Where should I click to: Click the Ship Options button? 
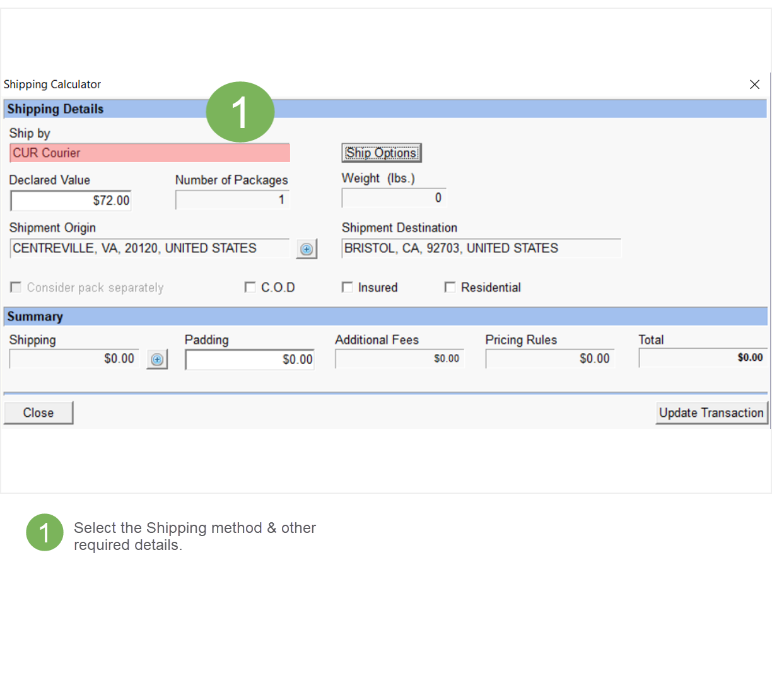tap(381, 153)
